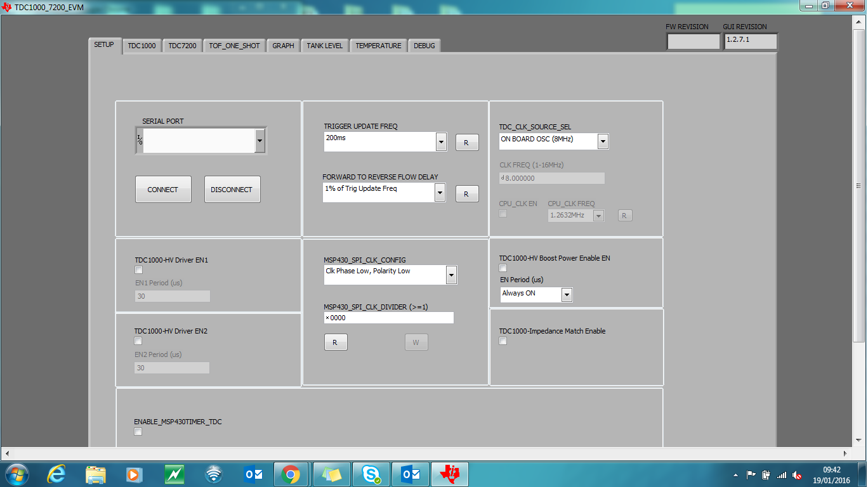Expand FORWARD TO REVERSE FLOW DELAY dropdown
The image size is (868, 487).
click(x=440, y=193)
